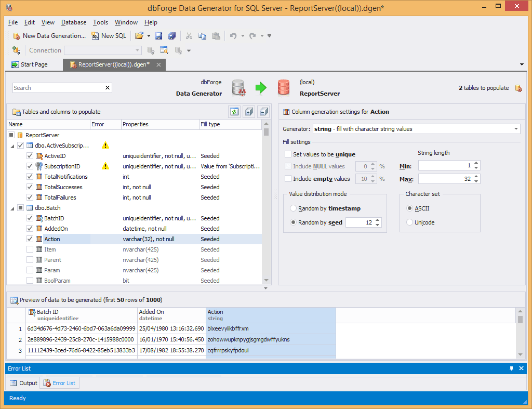Screen dimensions: 532x409
Task: Open the View menu
Action: point(48,22)
